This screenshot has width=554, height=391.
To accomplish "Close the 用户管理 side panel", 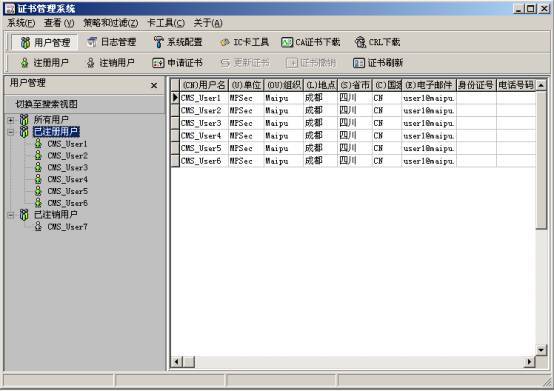I will (154, 85).
